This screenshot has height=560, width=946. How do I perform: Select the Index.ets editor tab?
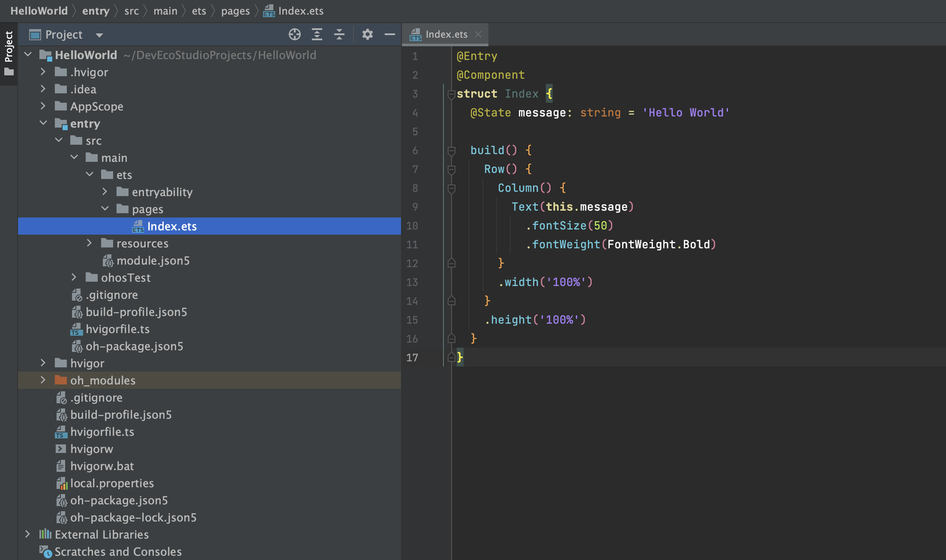click(446, 34)
